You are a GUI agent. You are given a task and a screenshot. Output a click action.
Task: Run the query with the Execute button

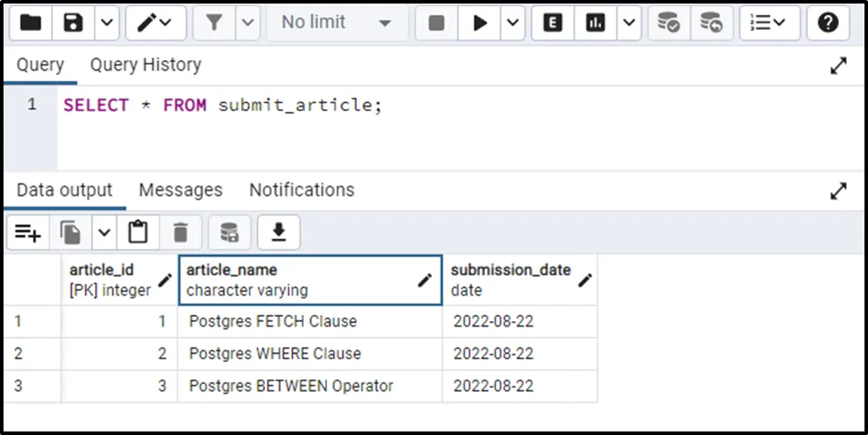click(479, 23)
